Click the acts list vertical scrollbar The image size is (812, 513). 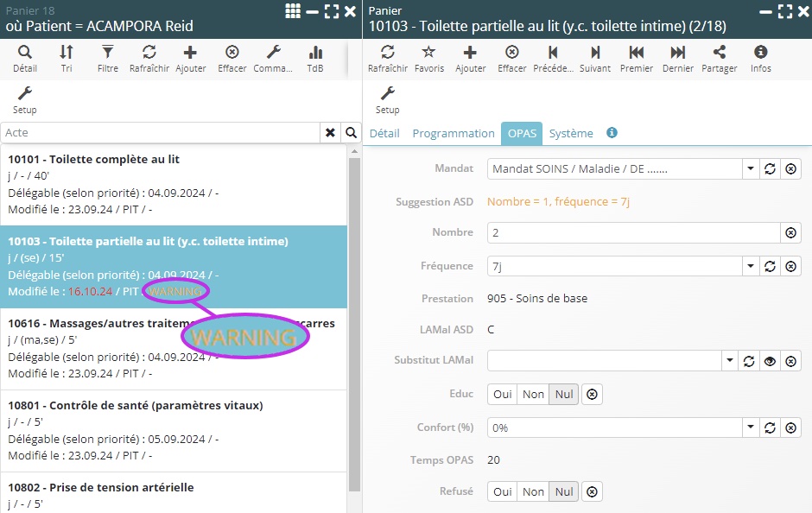[354, 320]
